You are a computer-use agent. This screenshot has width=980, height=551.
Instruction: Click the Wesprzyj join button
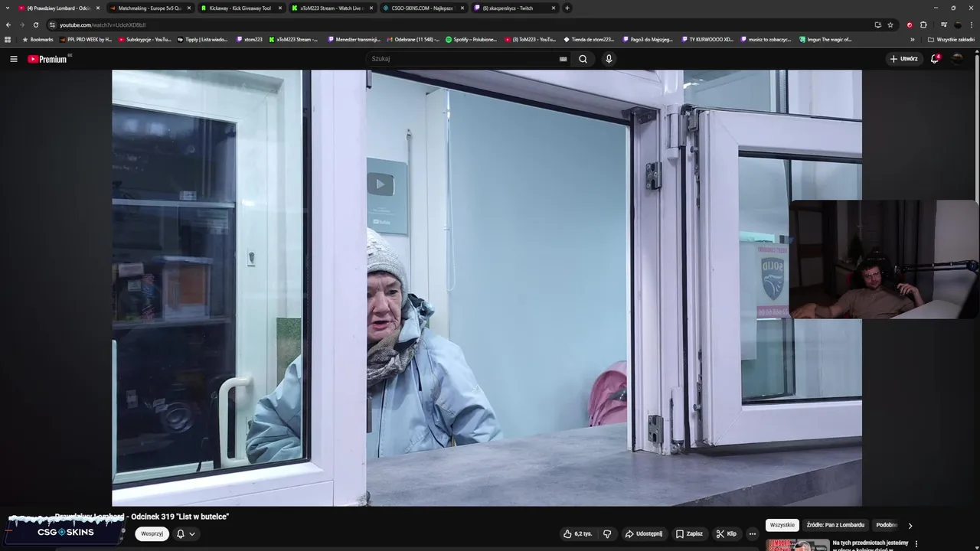[x=152, y=533]
